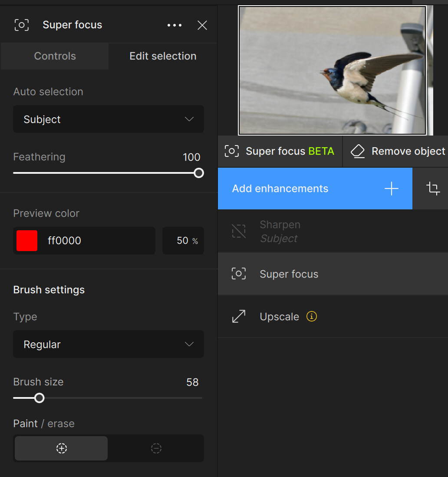Screen dimensions: 448x477
Task: Select the Erase brush mode (minus icon)
Action: 156,448
